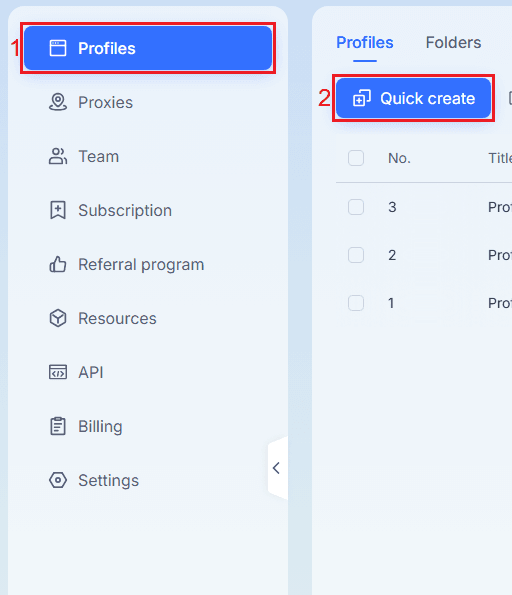Image resolution: width=512 pixels, height=595 pixels.
Task: Click the Proxies location pin icon
Action: coord(58,102)
